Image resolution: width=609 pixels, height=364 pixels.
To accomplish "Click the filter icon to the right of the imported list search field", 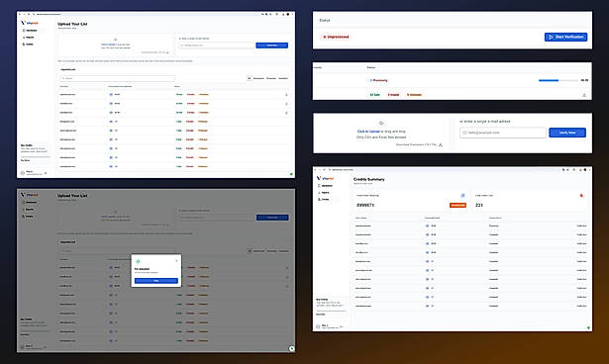I will point(249,78).
